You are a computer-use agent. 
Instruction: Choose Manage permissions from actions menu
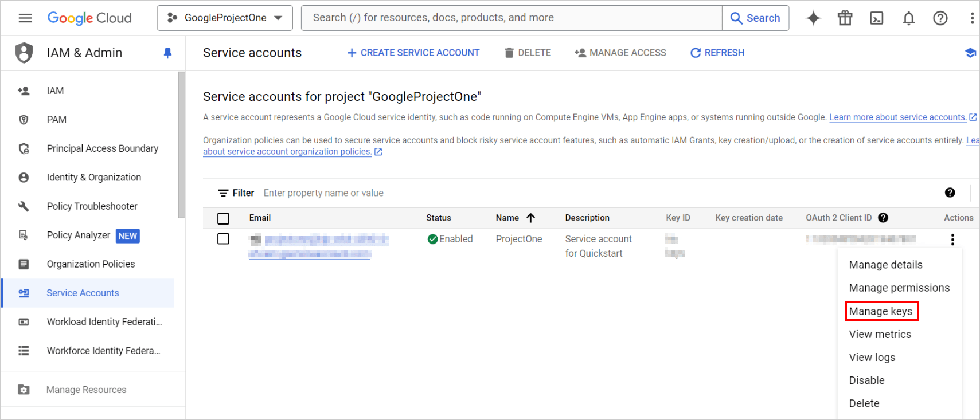coord(899,288)
